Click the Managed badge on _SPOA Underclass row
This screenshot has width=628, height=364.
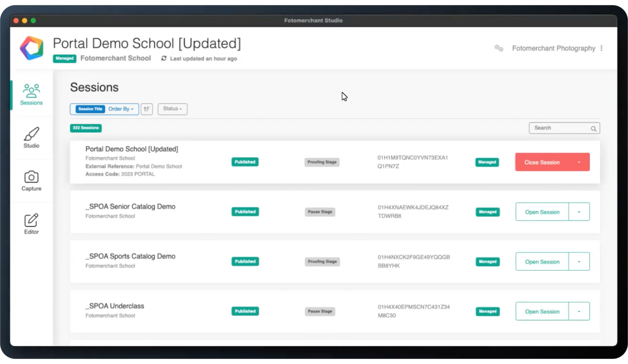point(488,311)
